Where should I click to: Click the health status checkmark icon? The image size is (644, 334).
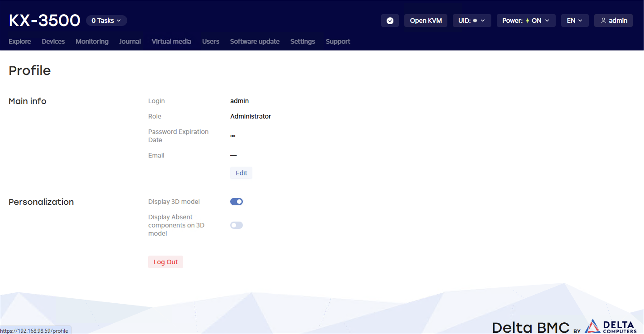pyautogui.click(x=390, y=20)
